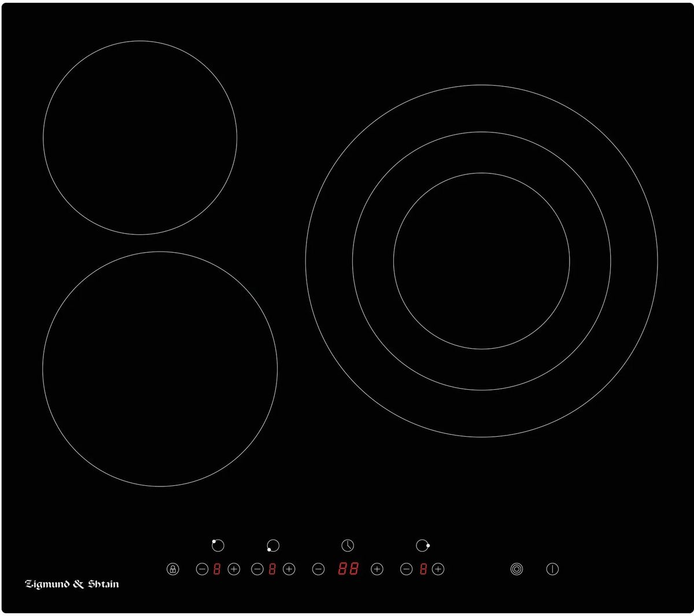Tap the top-left burner indicator icon
Image resolution: width=694 pixels, height=616 pixels.
point(217,545)
